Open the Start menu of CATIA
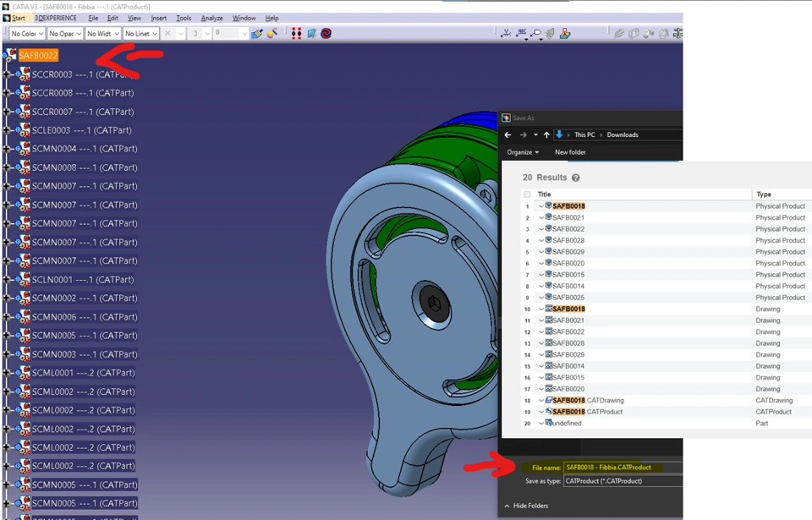This screenshot has width=812, height=520. point(19,18)
